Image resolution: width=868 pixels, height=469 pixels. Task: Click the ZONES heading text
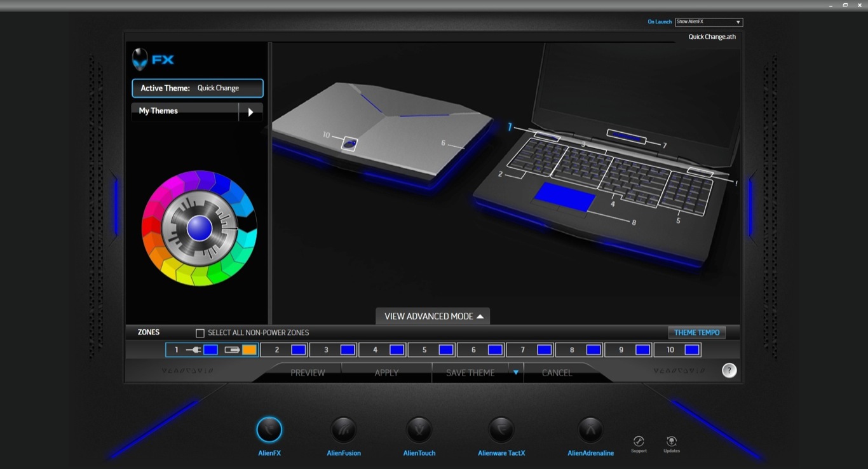(x=149, y=332)
